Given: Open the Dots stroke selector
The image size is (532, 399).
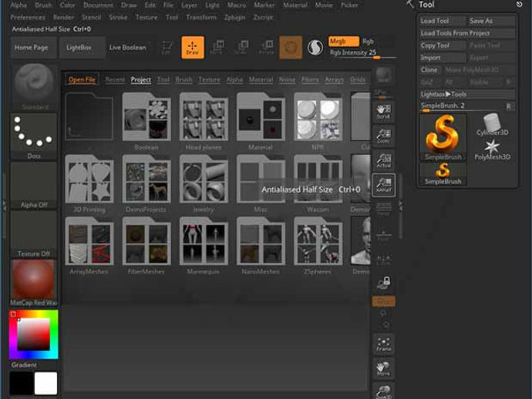Looking at the screenshot, I should coord(34,136).
